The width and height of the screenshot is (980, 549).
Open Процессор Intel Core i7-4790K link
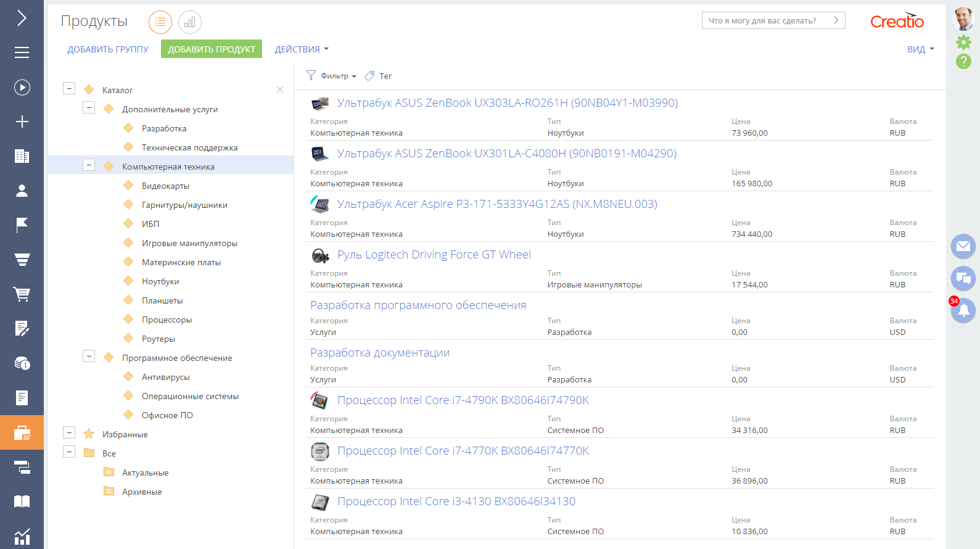pos(463,400)
